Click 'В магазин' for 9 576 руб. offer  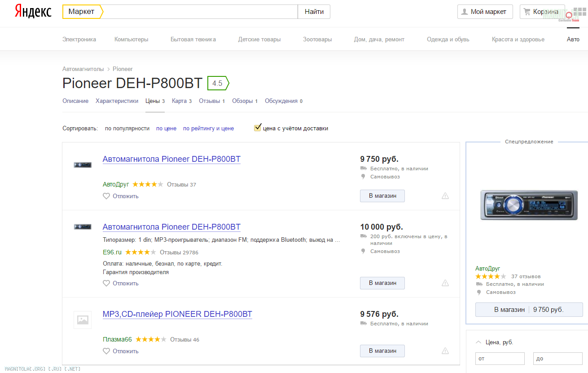point(382,351)
